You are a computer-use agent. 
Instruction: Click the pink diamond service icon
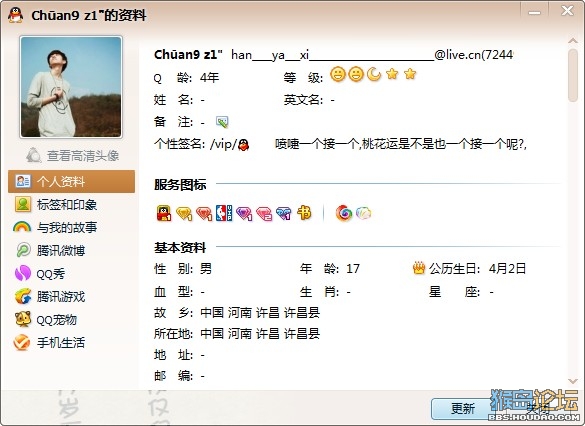click(x=264, y=214)
